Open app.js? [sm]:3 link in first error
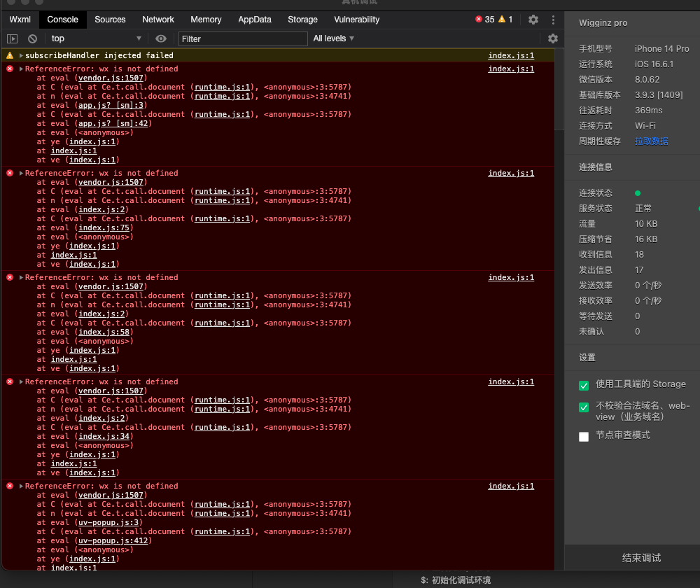 point(111,106)
